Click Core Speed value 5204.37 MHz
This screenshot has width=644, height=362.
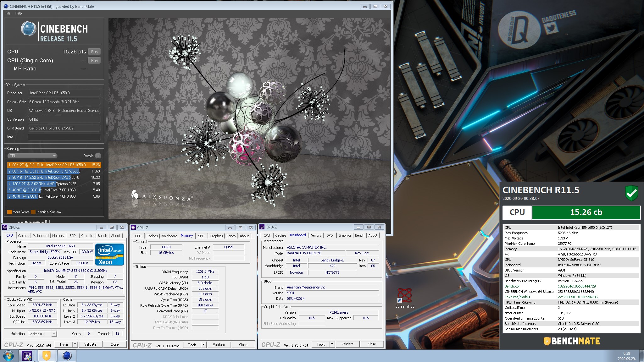[x=42, y=305]
